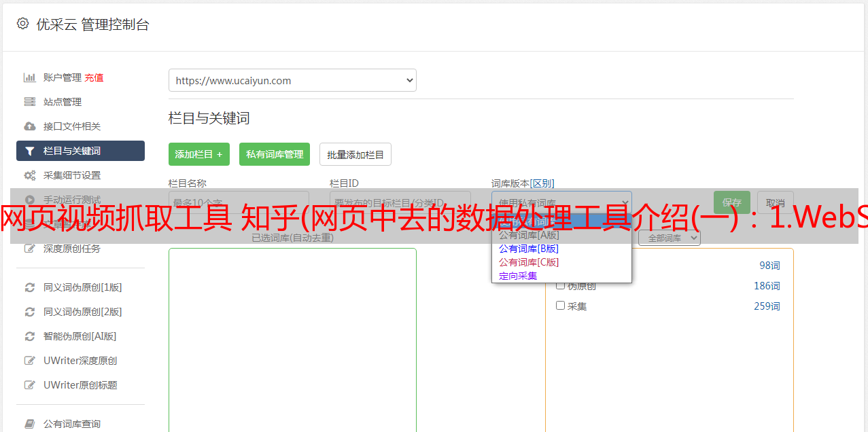Open 站点管理 in the sidebar
This screenshot has height=432, width=868.
[63, 102]
